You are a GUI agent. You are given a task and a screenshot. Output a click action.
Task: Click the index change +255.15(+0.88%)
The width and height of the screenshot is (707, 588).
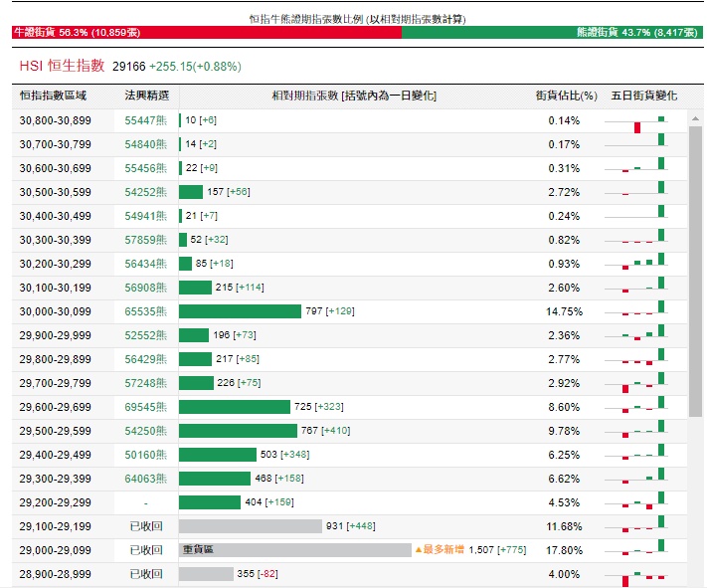(195, 67)
